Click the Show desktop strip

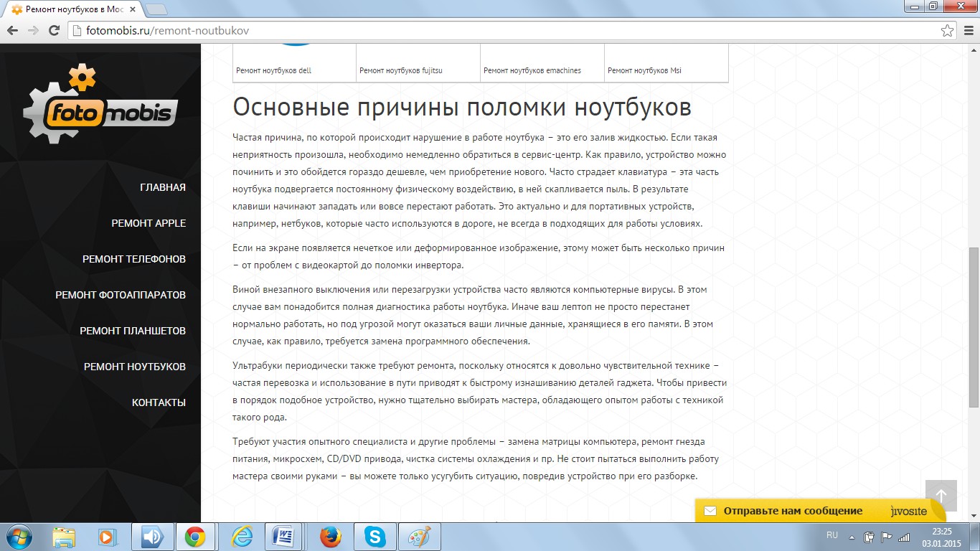975,537
